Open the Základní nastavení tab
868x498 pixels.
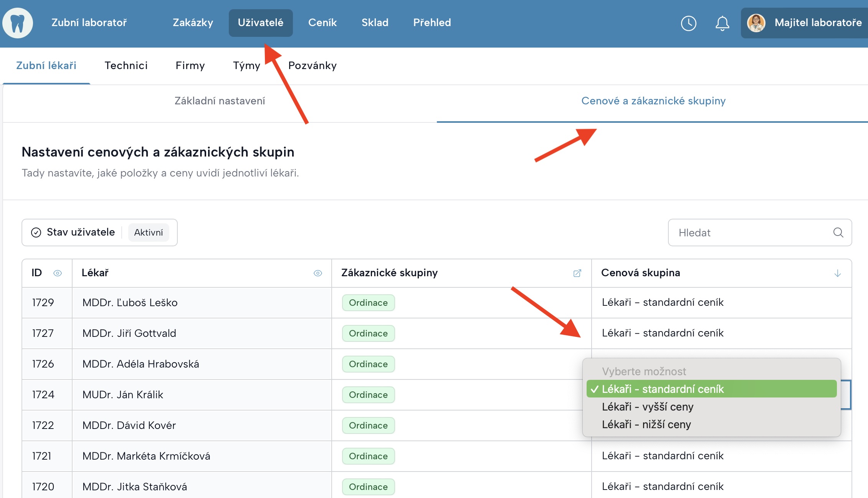click(220, 101)
